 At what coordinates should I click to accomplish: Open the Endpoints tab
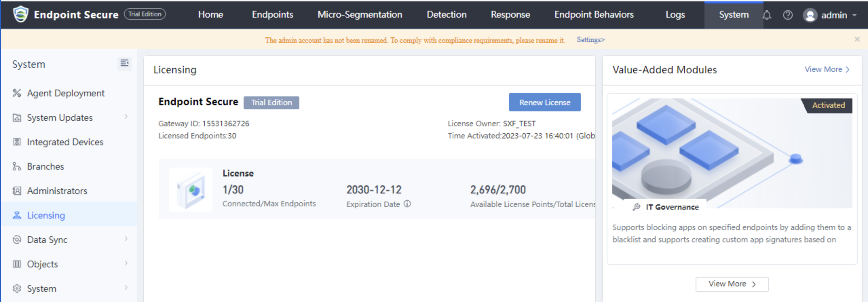(272, 15)
